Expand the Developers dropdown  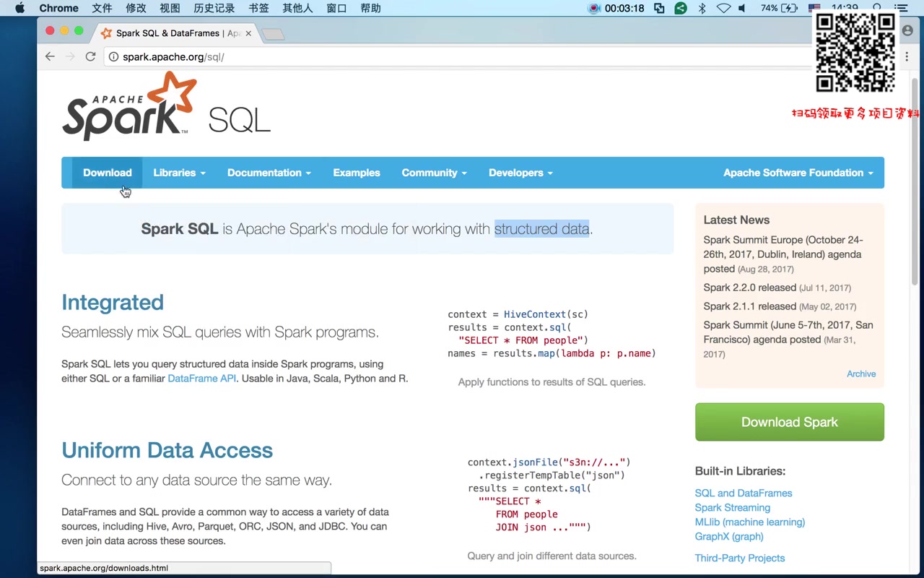[520, 173]
